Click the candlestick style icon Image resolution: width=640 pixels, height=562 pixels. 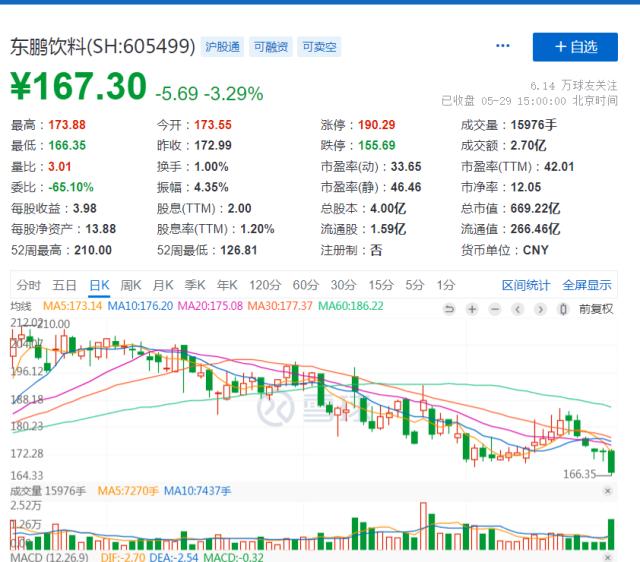tap(563, 309)
